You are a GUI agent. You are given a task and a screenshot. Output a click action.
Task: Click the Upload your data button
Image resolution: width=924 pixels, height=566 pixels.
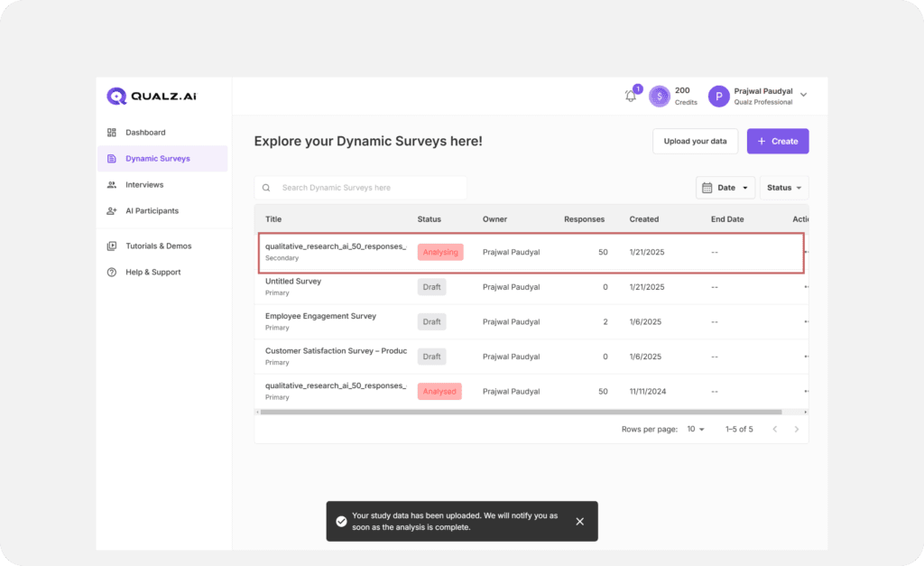[x=695, y=141]
